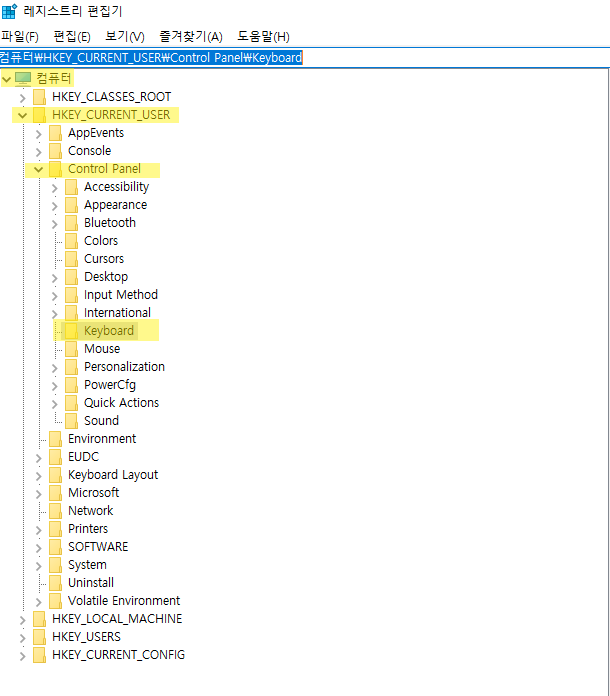Select the International key label
The width and height of the screenshot is (610, 696).
117,312
